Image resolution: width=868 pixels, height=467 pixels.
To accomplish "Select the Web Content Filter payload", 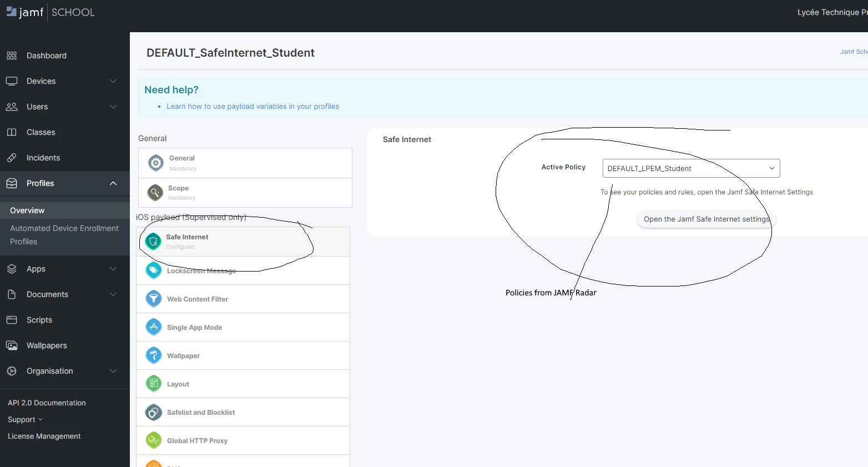I will click(x=243, y=299).
